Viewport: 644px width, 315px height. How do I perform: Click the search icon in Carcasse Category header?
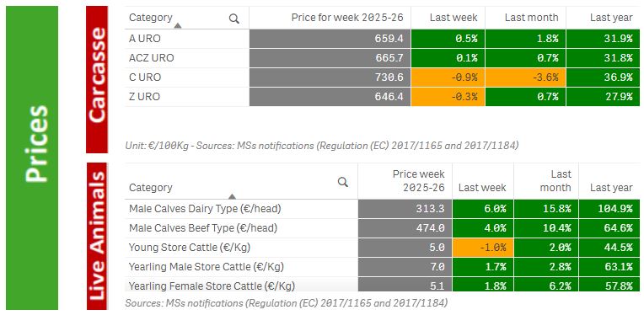(234, 19)
